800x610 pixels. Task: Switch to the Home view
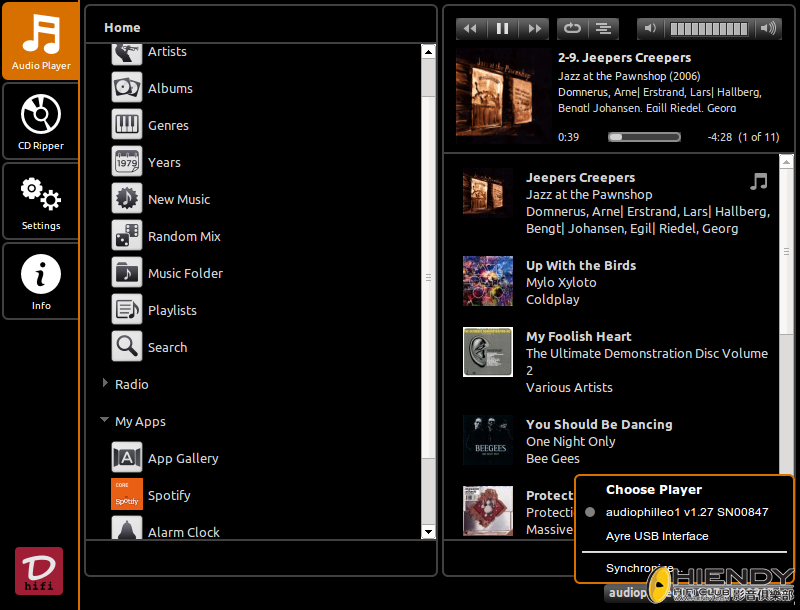[x=122, y=27]
